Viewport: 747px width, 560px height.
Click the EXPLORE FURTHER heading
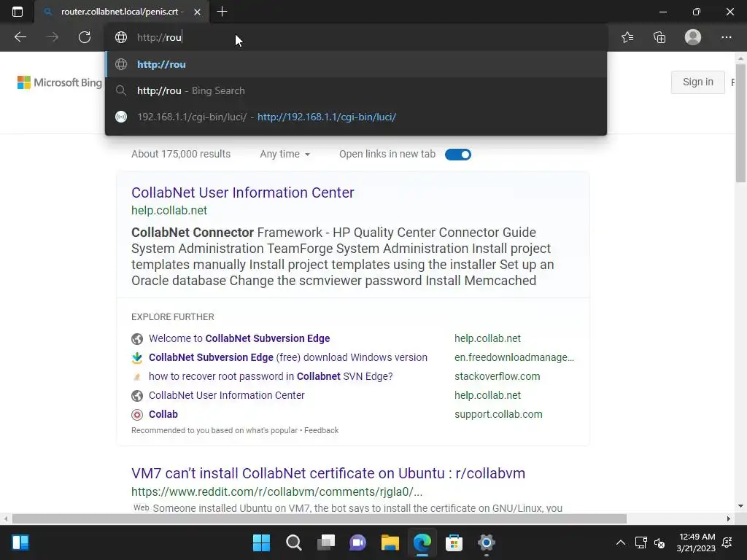pyautogui.click(x=172, y=317)
